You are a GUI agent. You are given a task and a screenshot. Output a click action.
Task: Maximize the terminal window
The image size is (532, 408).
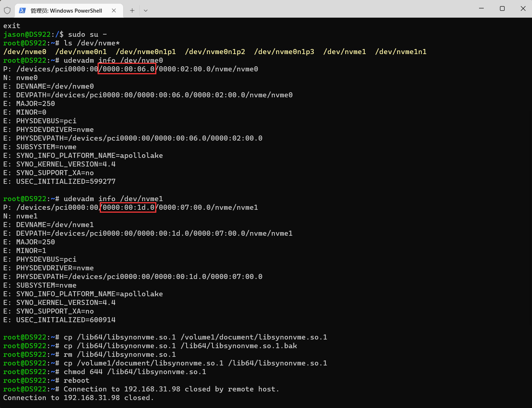tap(502, 8)
